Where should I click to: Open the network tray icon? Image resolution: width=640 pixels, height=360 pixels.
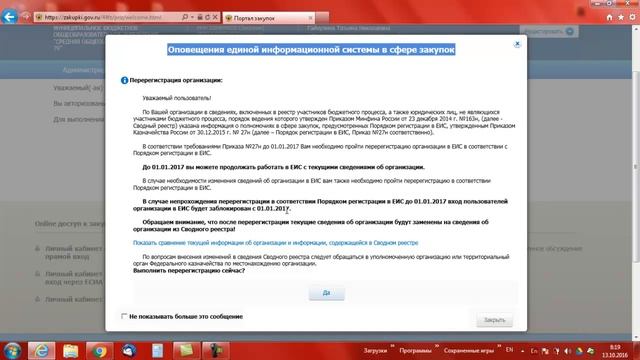[x=556, y=351]
